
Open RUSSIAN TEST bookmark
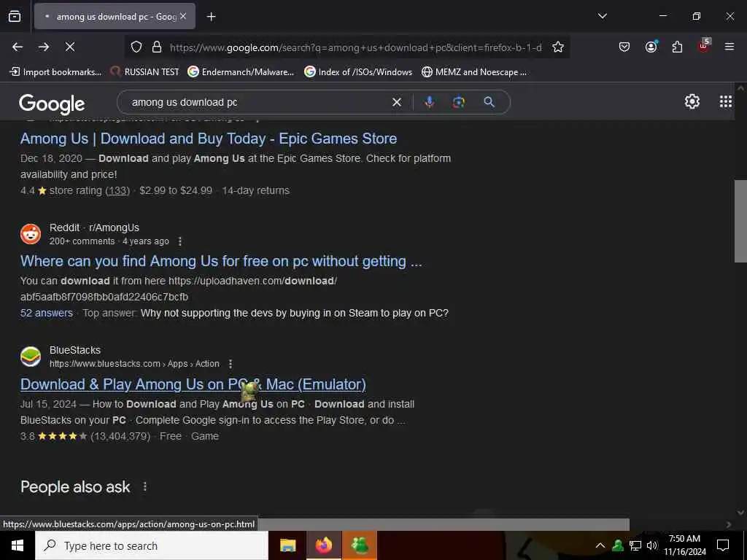pyautogui.click(x=144, y=72)
